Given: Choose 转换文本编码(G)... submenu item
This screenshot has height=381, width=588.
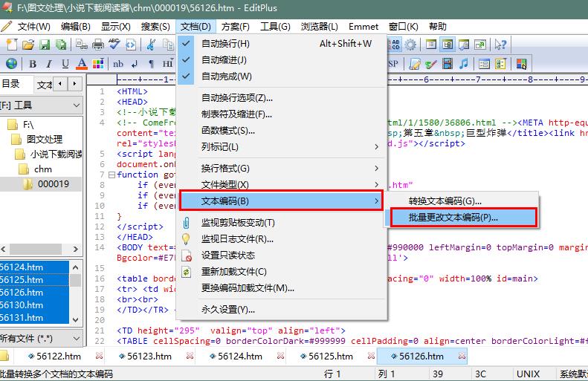Looking at the screenshot, I should [461, 201].
